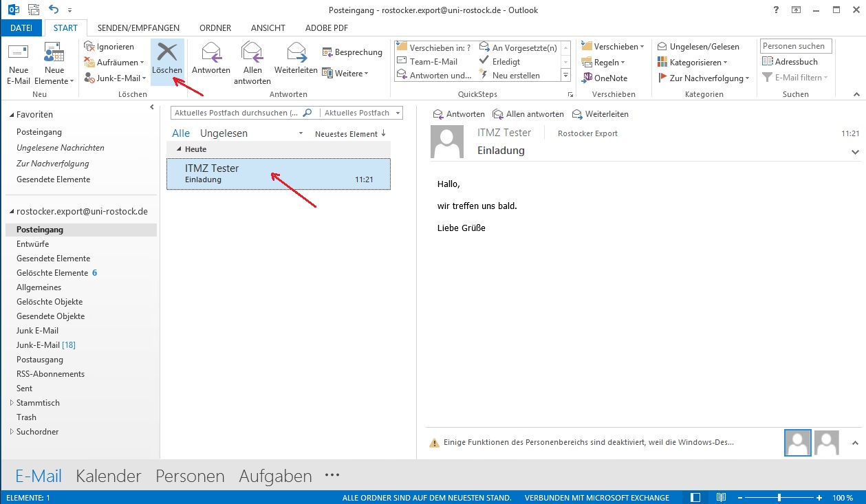Send message to OneNote
Image resolution: width=866 pixels, height=504 pixels.
(605, 78)
